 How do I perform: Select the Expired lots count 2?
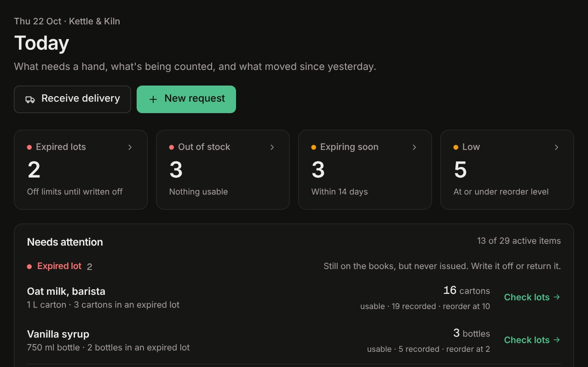34,170
